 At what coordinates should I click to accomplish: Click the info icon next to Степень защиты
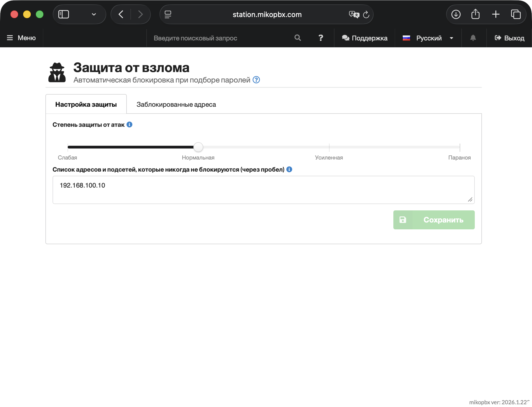tap(130, 125)
